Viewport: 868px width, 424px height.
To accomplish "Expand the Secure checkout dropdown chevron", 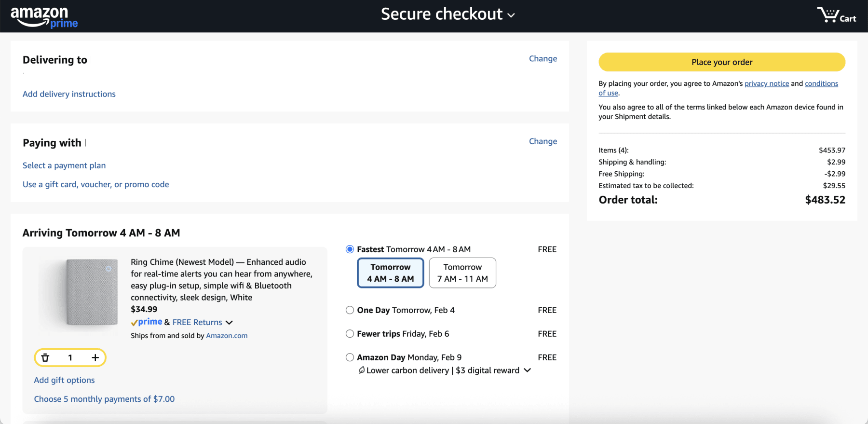I will tap(511, 15).
